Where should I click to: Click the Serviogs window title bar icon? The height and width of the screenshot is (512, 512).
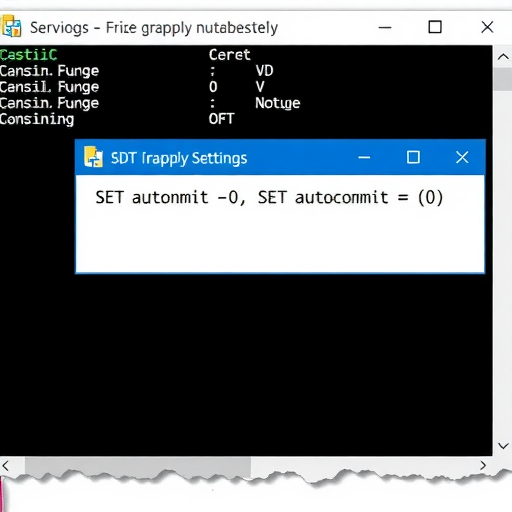point(11,27)
